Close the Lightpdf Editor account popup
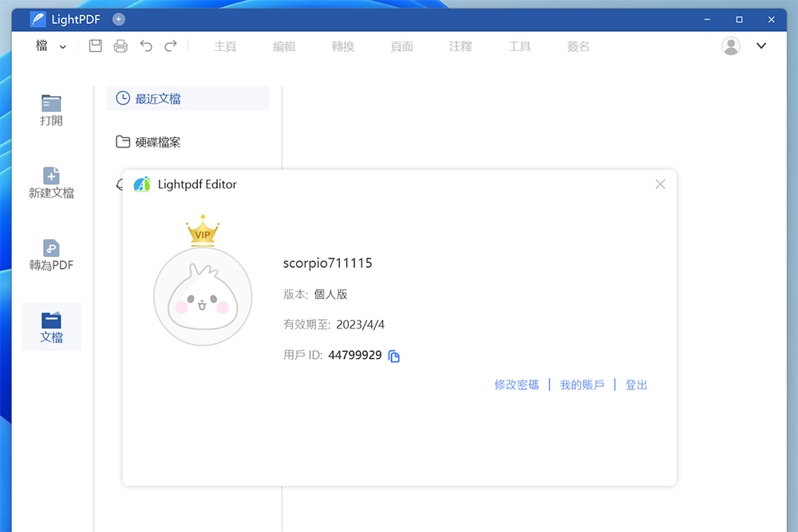This screenshot has height=532, width=798. [x=660, y=183]
